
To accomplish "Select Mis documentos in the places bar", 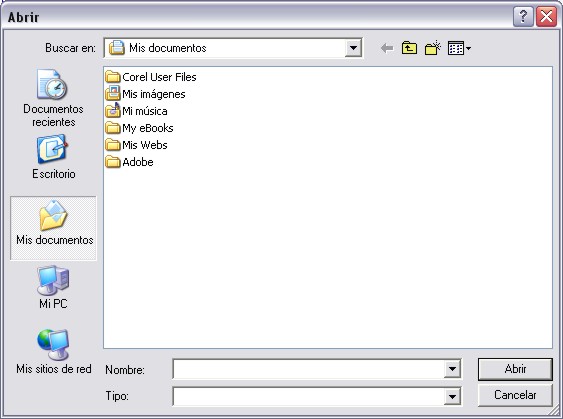I will click(x=53, y=228).
